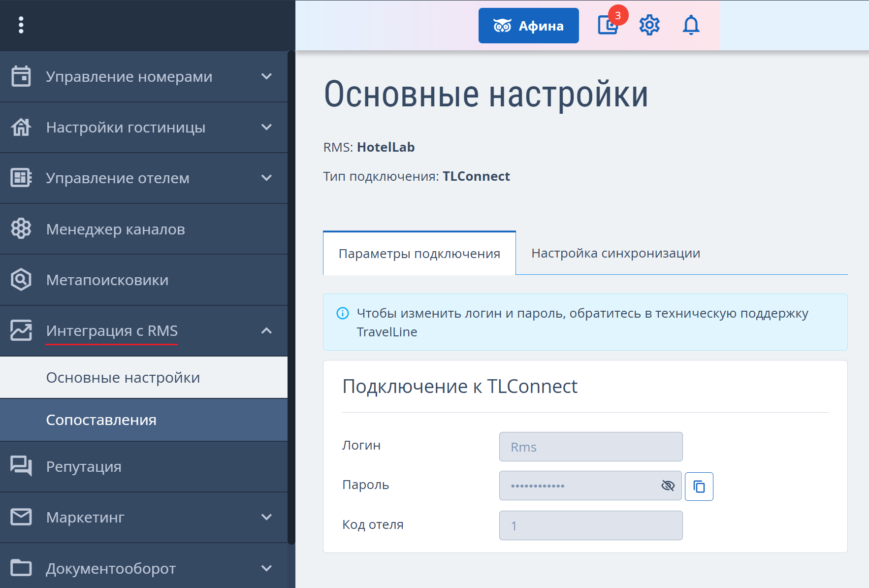This screenshot has height=588, width=869.
Task: Open the news icon with badge 3
Action: (609, 24)
